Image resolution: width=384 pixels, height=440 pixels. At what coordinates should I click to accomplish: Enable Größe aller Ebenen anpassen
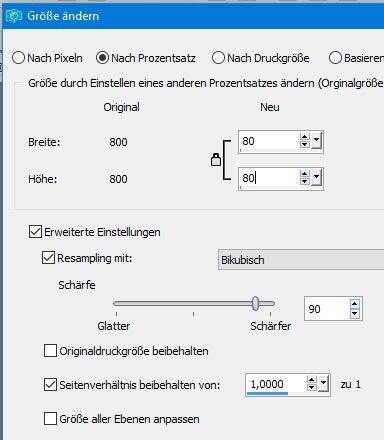point(50,418)
